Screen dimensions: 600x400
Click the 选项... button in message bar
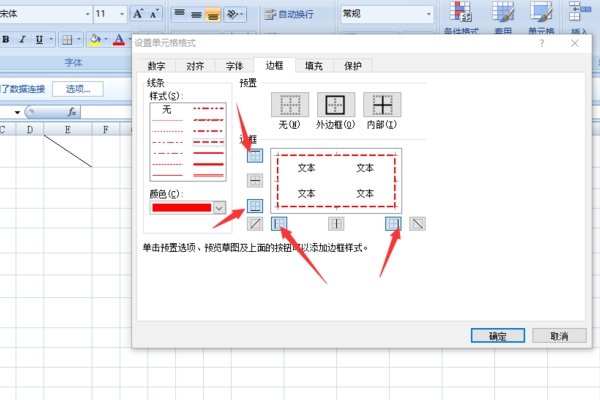tap(78, 89)
